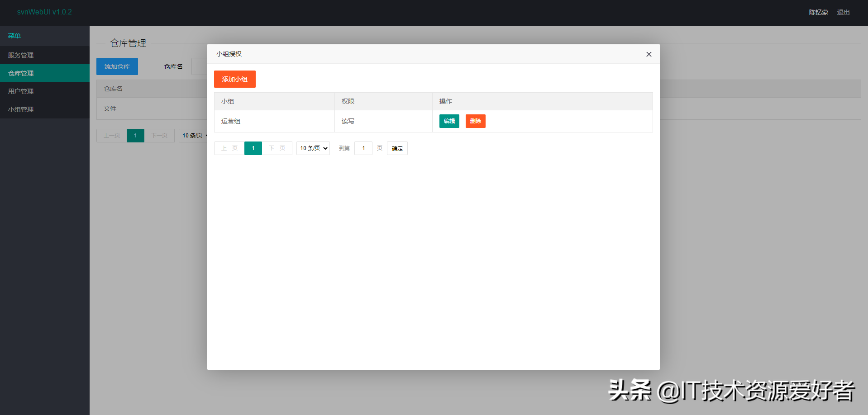This screenshot has height=415, width=868.
Task: Click the svnWebUI v1.0.2 logo
Action: tap(44, 12)
